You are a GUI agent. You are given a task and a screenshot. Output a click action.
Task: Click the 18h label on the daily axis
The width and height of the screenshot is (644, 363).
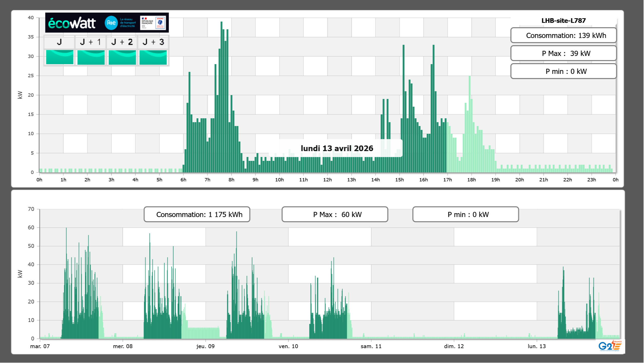[x=471, y=180]
